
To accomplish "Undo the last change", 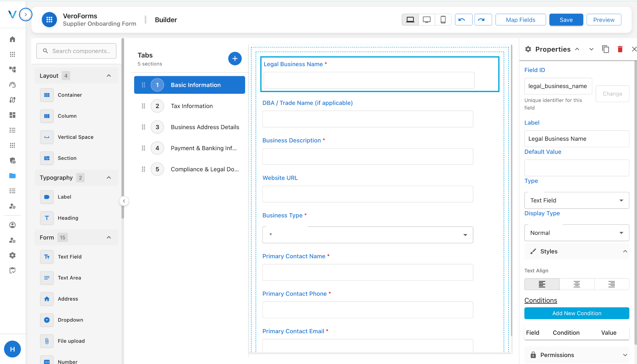I will tap(463, 20).
